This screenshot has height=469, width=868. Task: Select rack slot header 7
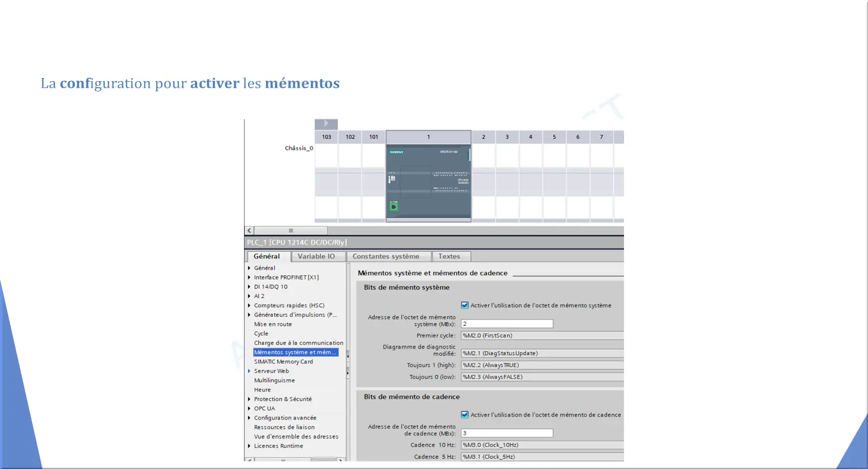pos(601,137)
